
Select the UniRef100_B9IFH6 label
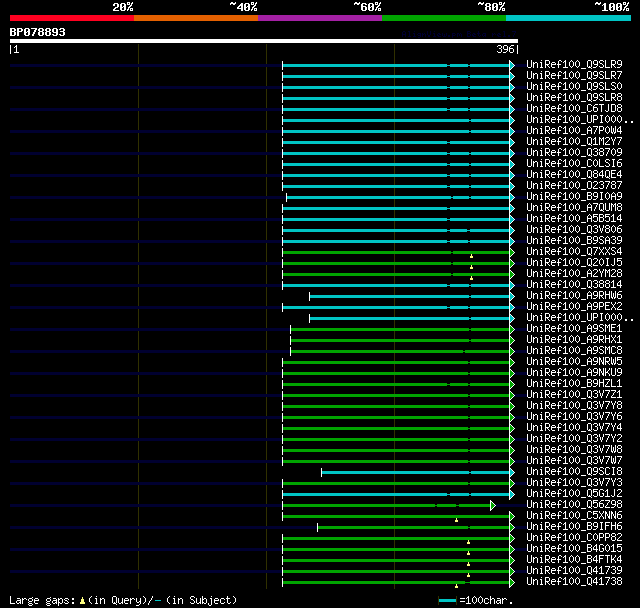tap(574, 527)
